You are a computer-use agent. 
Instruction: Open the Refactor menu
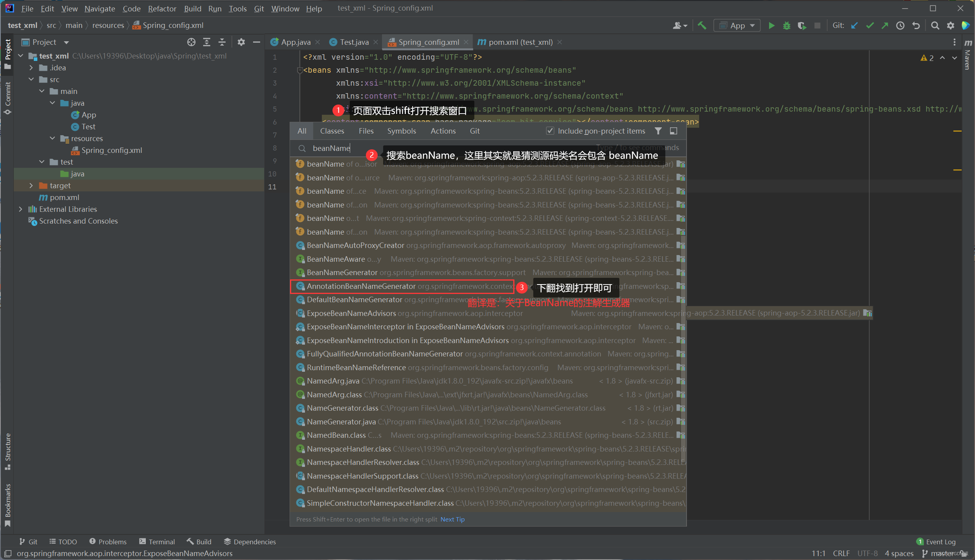click(x=162, y=8)
